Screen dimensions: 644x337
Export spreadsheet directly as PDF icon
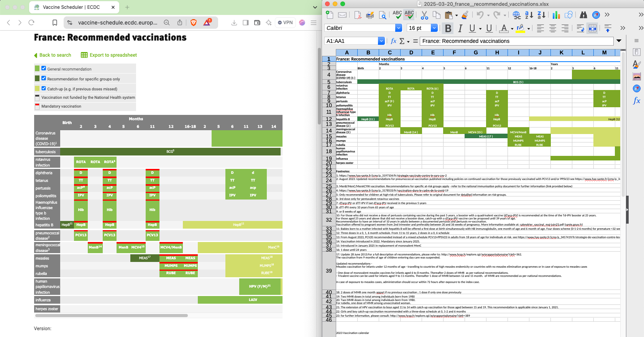click(358, 15)
